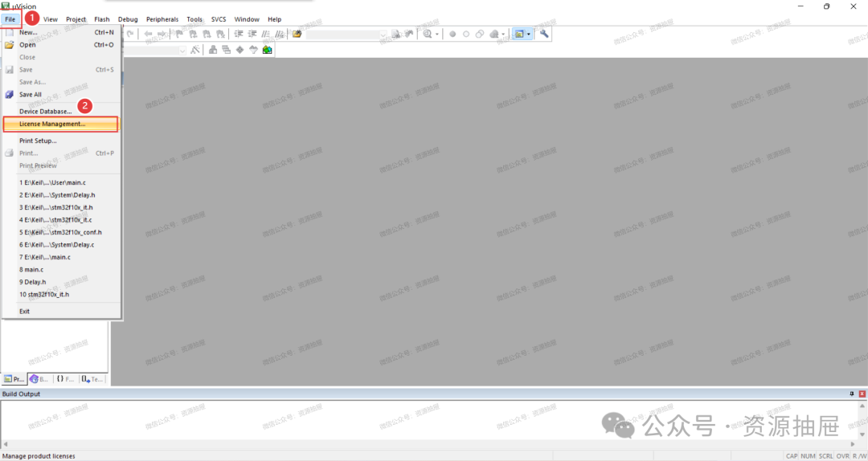Open the Pack Installer icon
The width and height of the screenshot is (868, 461).
(268, 50)
